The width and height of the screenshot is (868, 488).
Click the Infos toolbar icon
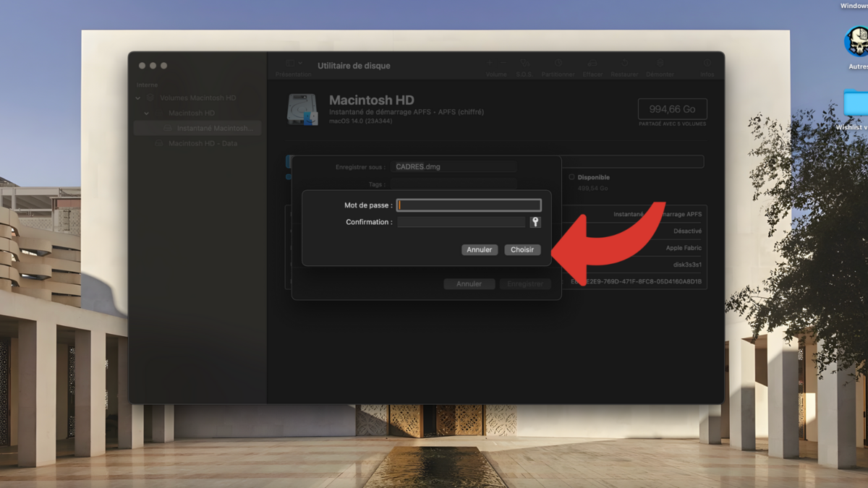[x=707, y=64]
